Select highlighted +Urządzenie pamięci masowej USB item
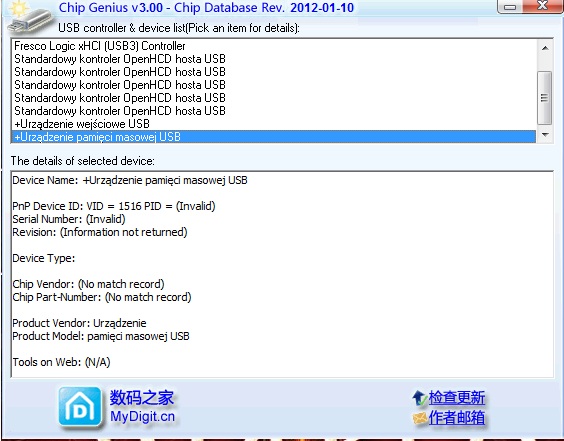The image size is (564, 441). 274,137
